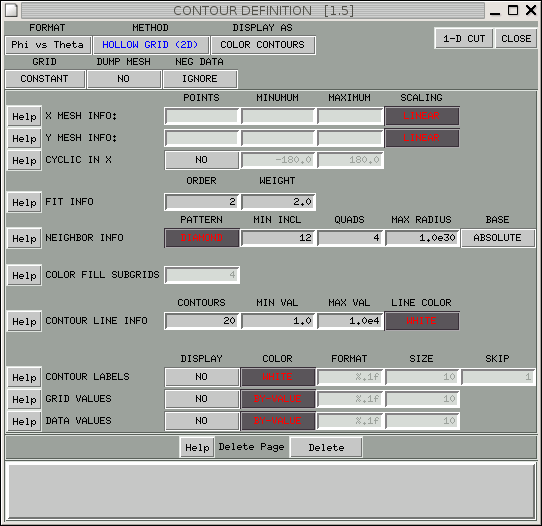Viewport: 542px width, 526px height.
Task: Open Help for NEIGHBOR INFO
Action: click(x=25, y=238)
